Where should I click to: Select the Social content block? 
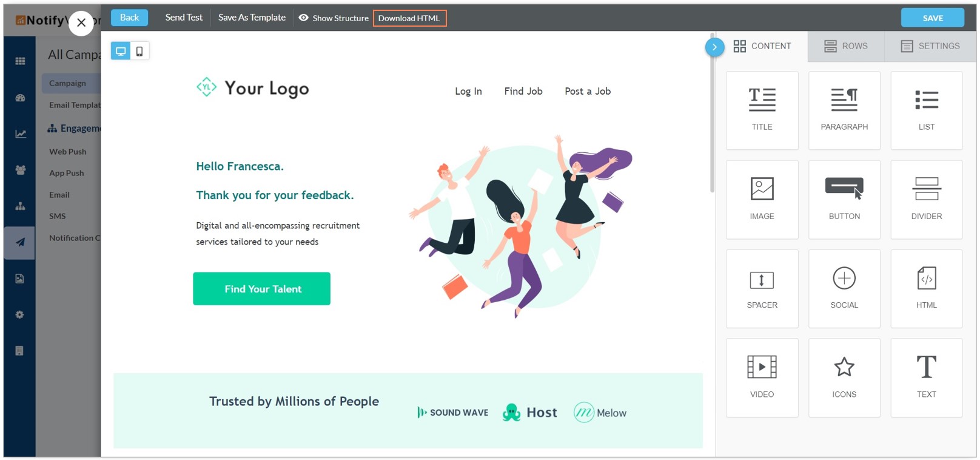click(844, 289)
